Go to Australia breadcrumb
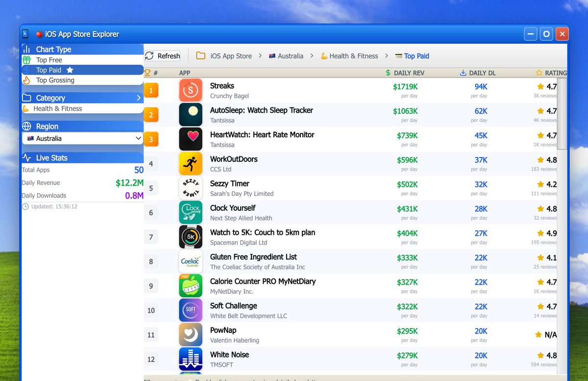The height and width of the screenshot is (381, 588). click(x=286, y=56)
